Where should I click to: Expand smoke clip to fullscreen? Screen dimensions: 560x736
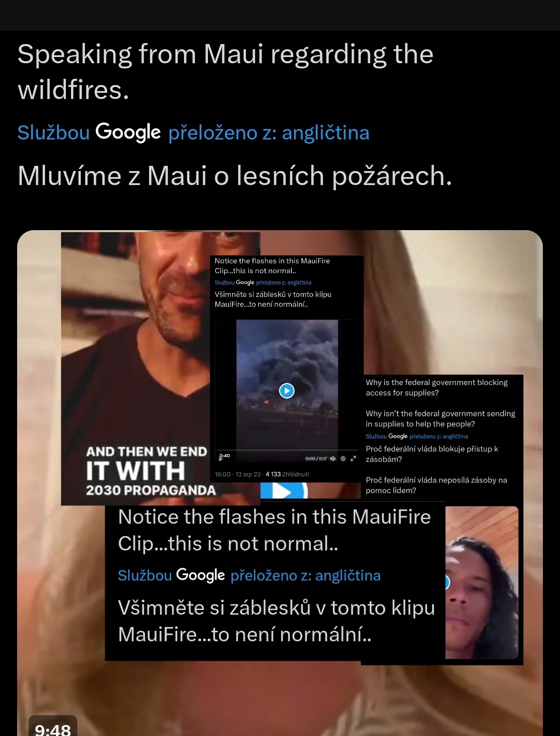(354, 459)
